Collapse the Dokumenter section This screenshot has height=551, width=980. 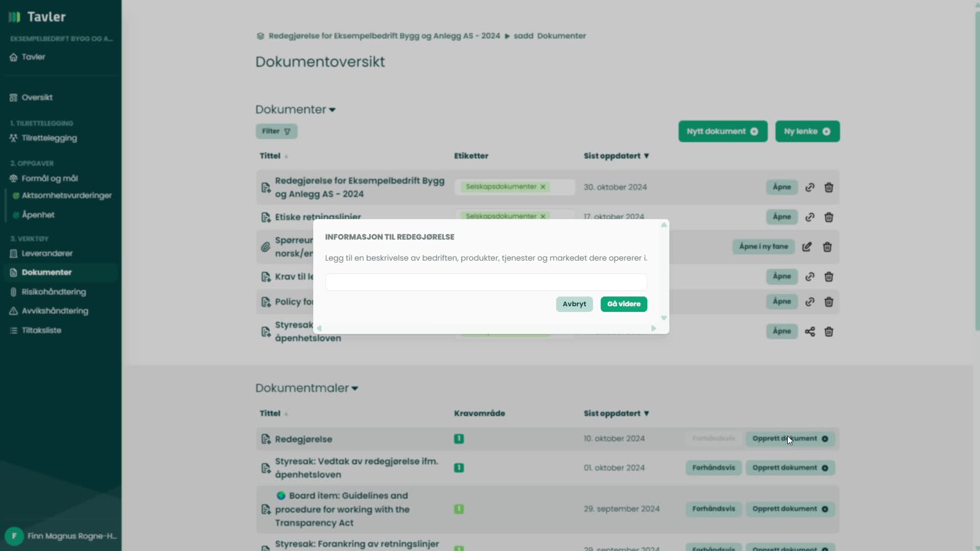click(x=332, y=110)
